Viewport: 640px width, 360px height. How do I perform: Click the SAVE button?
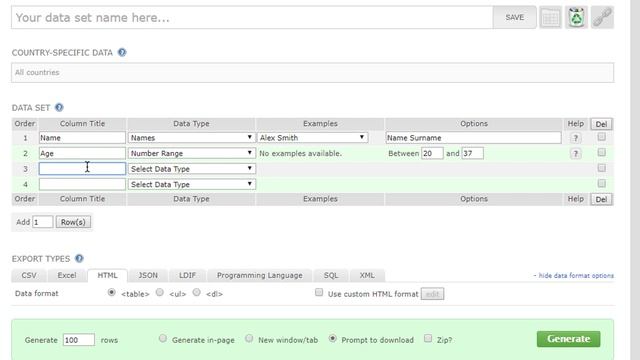(x=514, y=18)
